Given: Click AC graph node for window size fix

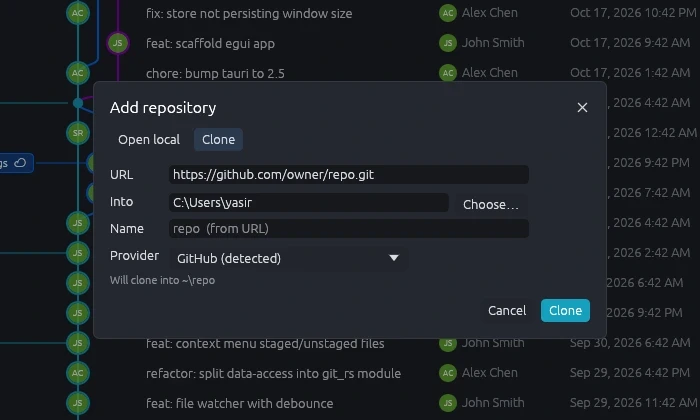Looking at the screenshot, I should [78, 13].
